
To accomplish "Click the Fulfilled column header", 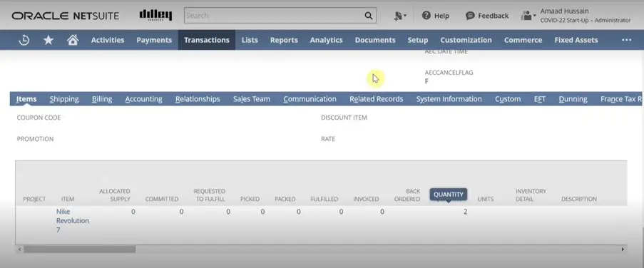I will (324, 199).
